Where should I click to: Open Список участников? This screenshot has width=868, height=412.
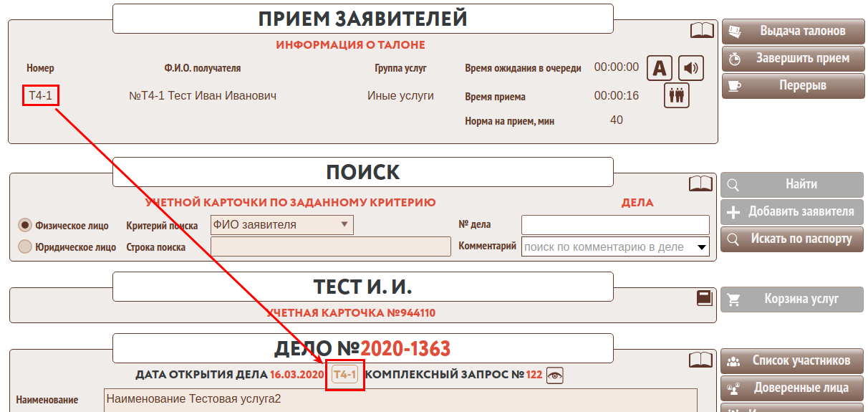pos(792,361)
